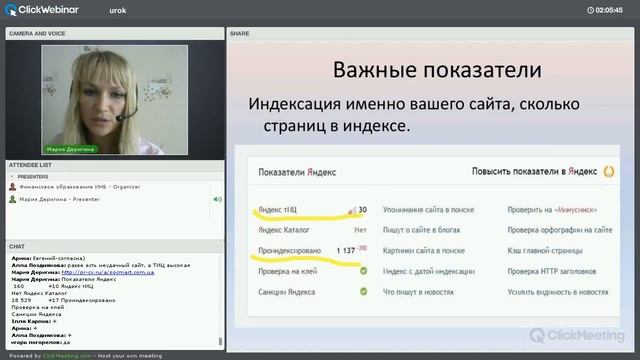The height and width of the screenshot is (360, 640).
Task: Open the ClickMeeting.com link in footer
Action: point(67,356)
